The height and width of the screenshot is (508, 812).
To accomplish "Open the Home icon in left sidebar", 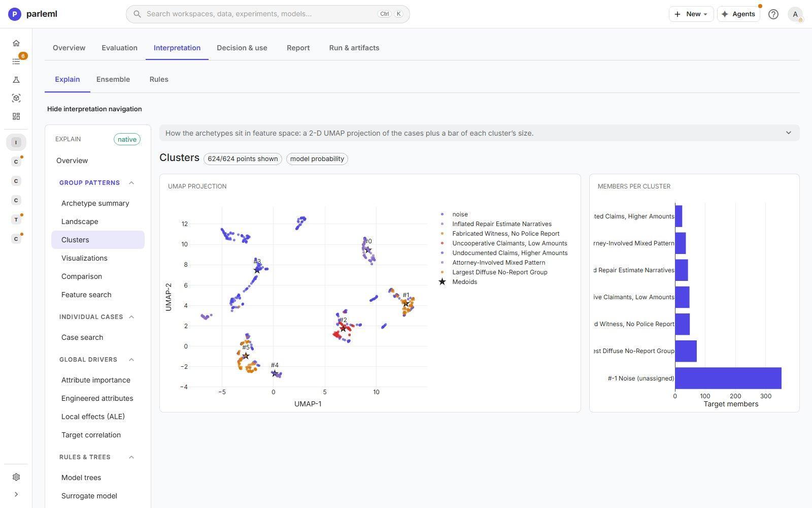I will click(x=16, y=43).
